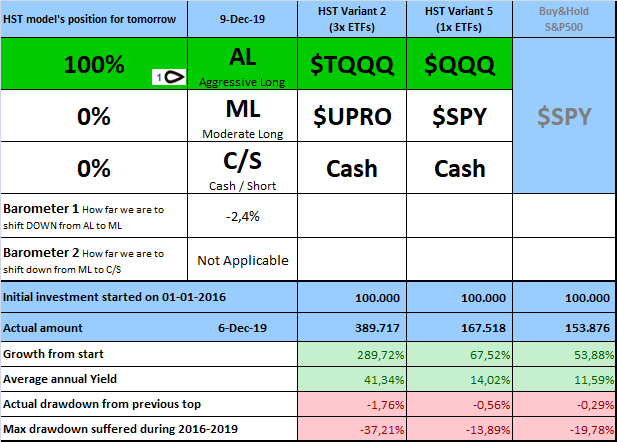This screenshot has width=617, height=442.
Task: Select the HST Variant 5 (1x ETFs) header
Action: [x=459, y=19]
